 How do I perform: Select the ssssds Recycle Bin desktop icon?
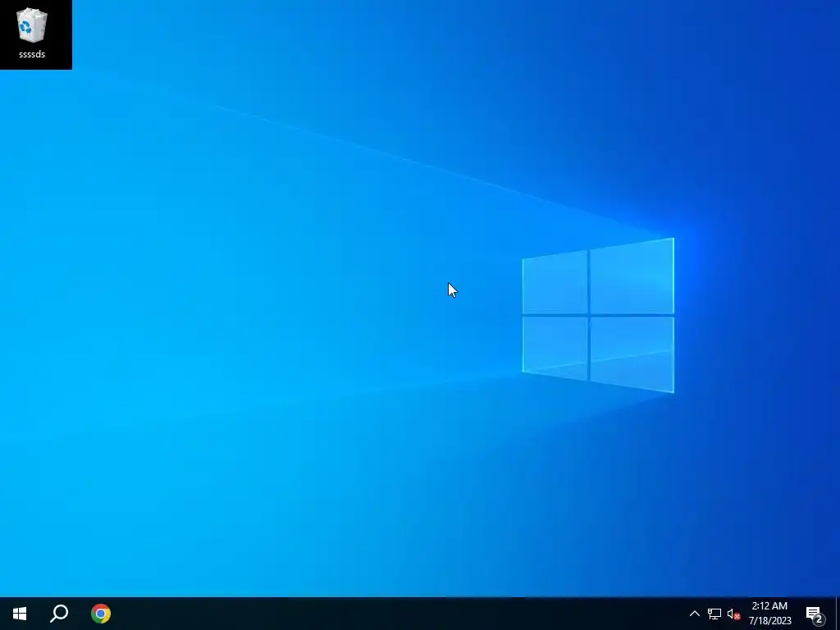point(32,33)
